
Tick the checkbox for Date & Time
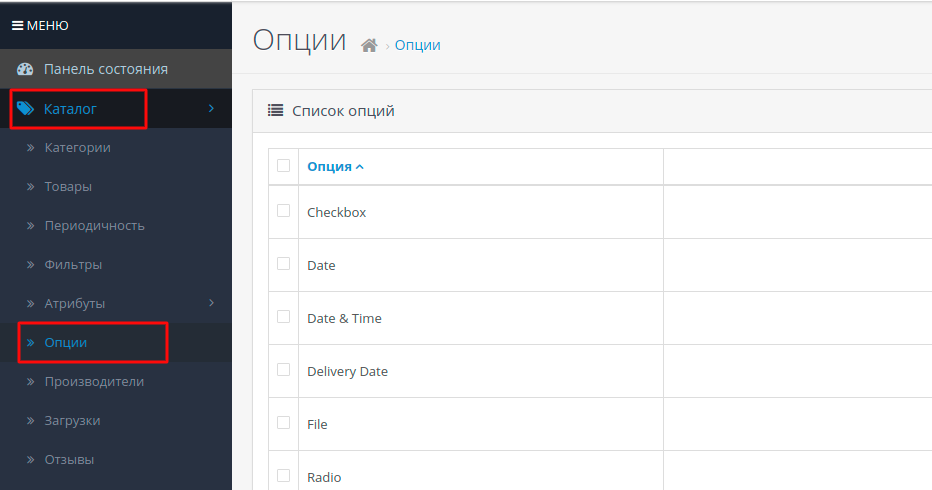tap(283, 317)
